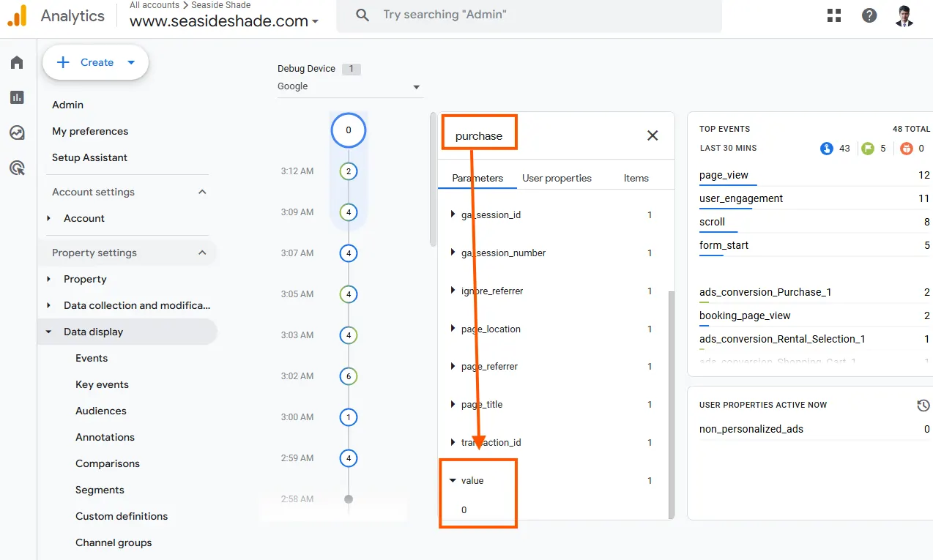
Task: Open Custom definitions settings
Action: [122, 516]
